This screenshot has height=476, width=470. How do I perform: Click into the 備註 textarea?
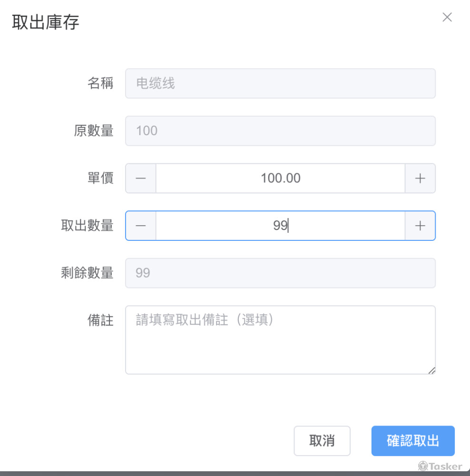pyautogui.click(x=280, y=340)
